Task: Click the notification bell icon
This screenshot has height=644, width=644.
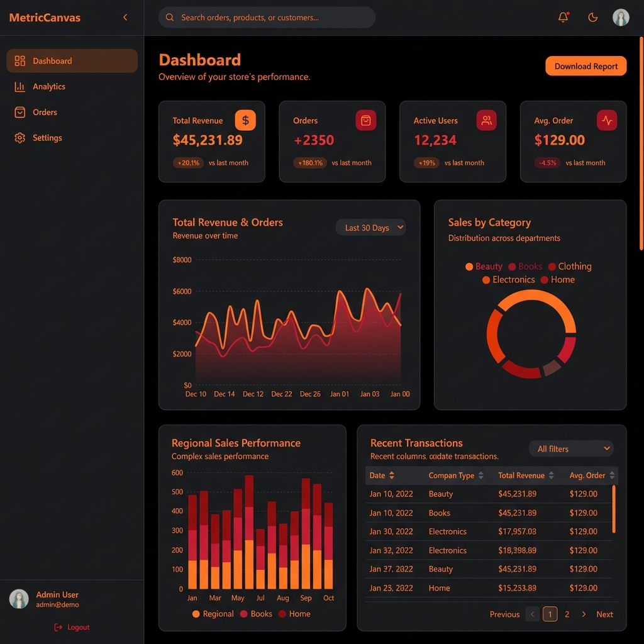Action: coord(563,18)
